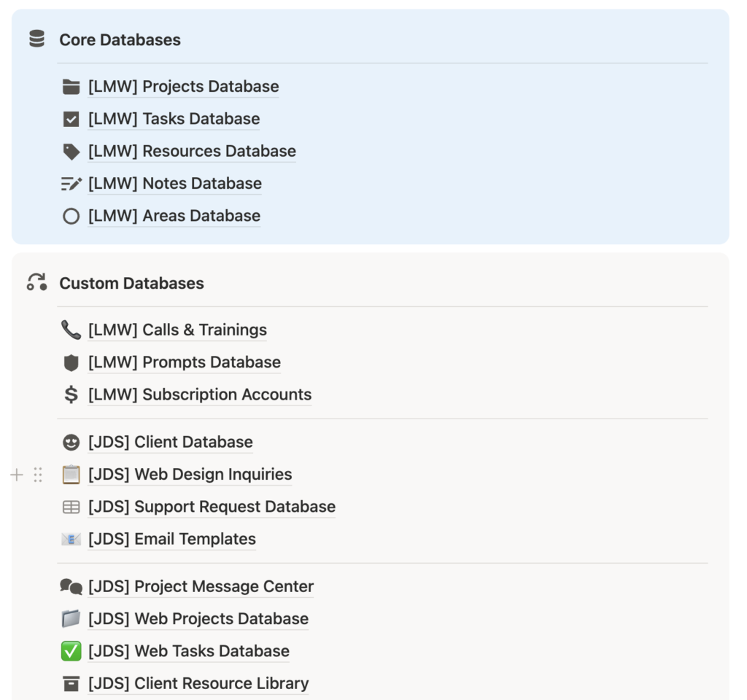Viewport: 747px width, 700px height.
Task: Open the [LMW] Resources Database link
Action: [192, 152]
